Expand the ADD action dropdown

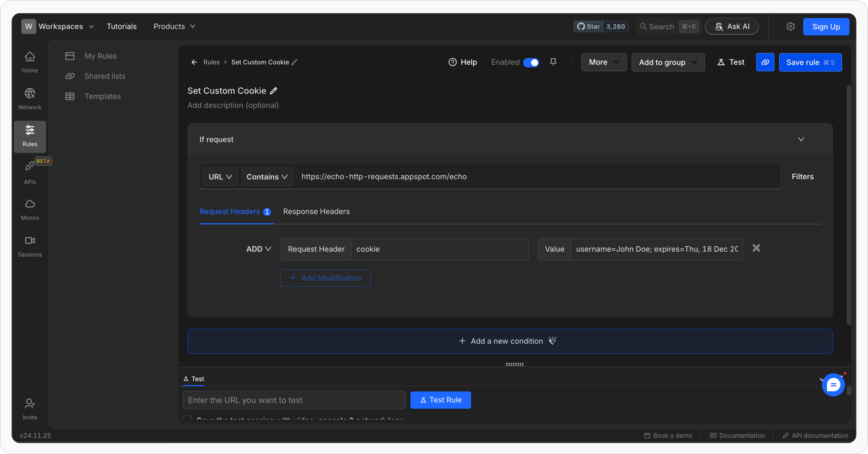[259, 249]
